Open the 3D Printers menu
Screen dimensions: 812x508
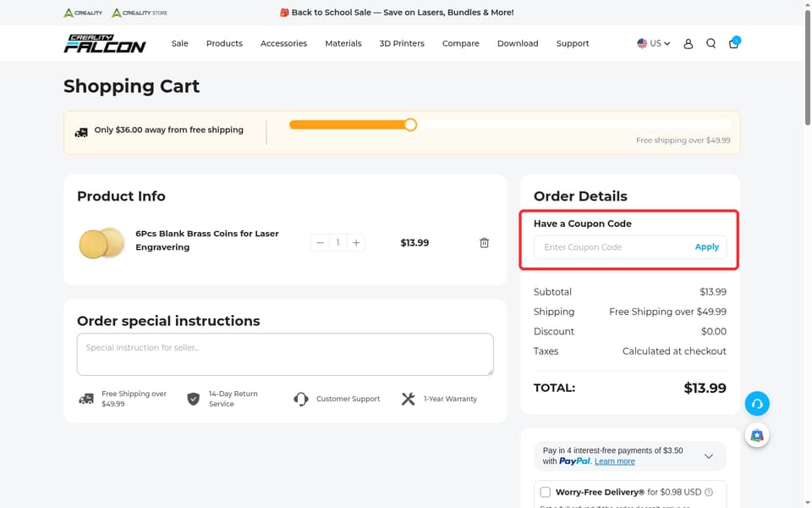point(402,43)
